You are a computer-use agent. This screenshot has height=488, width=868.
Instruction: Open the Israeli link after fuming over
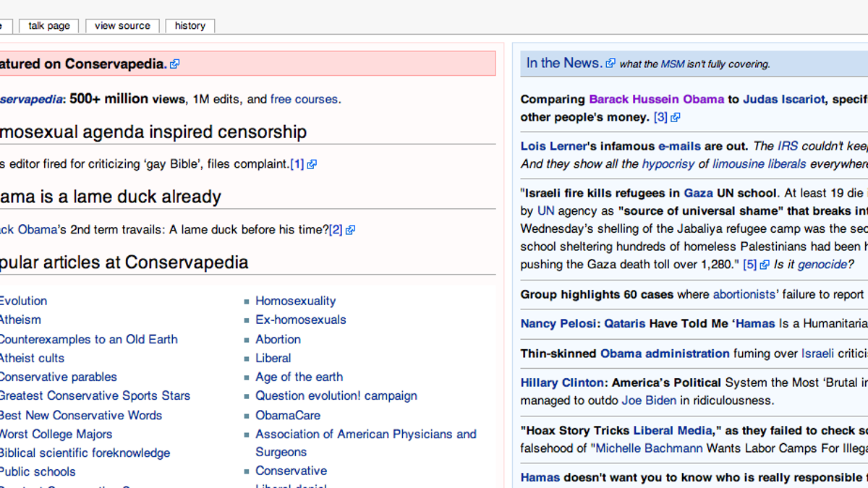[x=817, y=354]
